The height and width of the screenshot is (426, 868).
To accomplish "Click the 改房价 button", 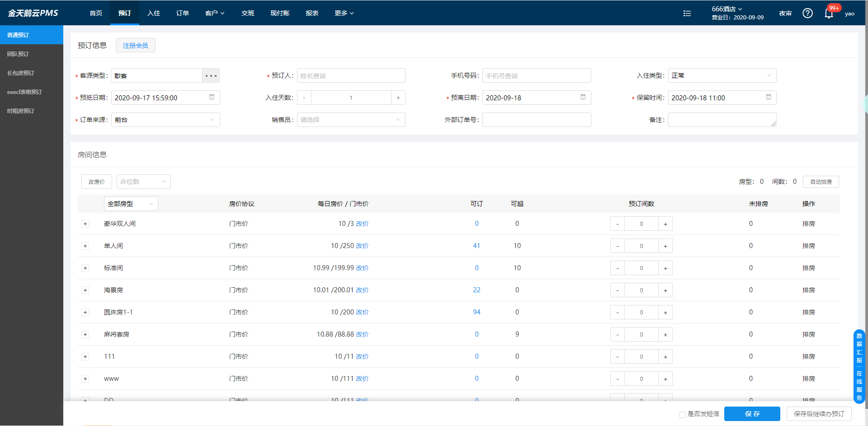I will [x=97, y=182].
